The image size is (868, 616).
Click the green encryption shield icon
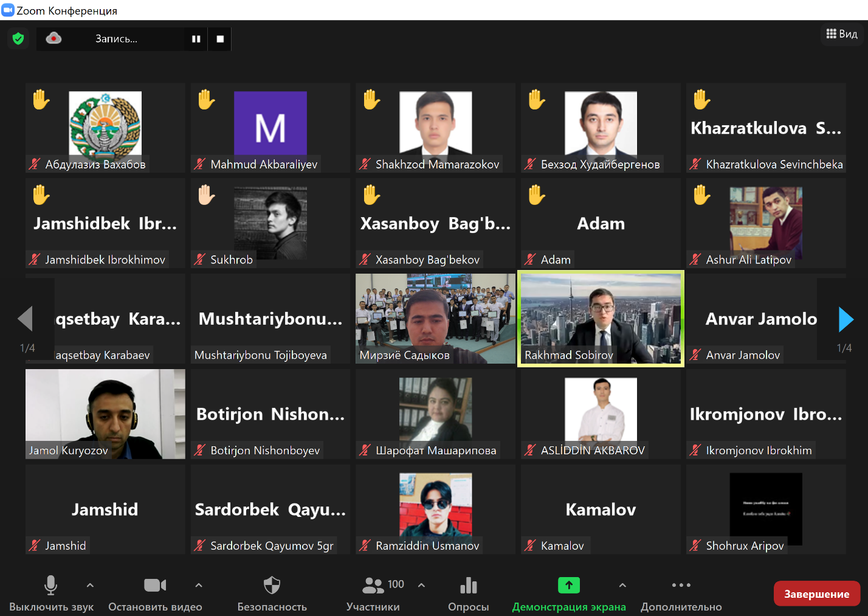coord(18,39)
